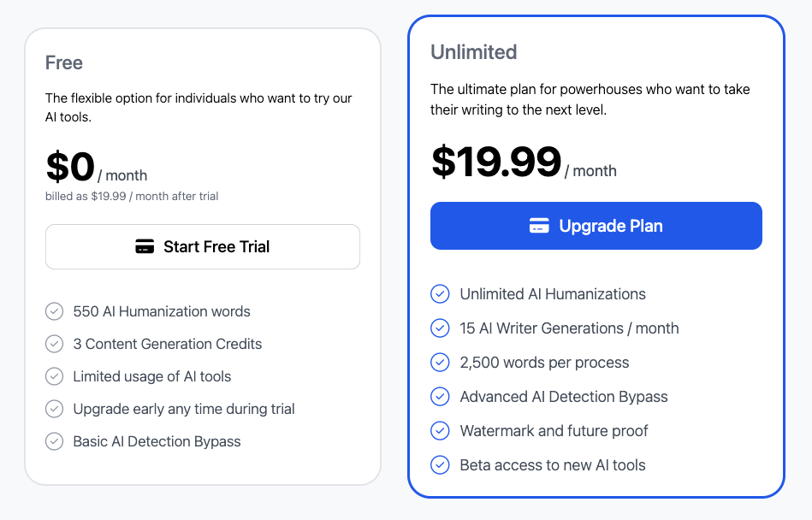Click checkmark next to Basic AI Detection Bypass
Screen dimensions: 812x520
point(55,441)
